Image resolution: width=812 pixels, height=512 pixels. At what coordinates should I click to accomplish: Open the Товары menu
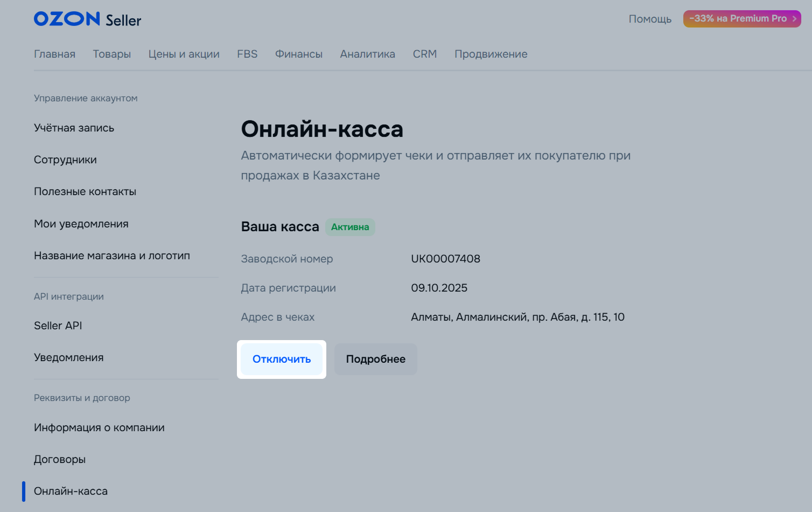[111, 54]
